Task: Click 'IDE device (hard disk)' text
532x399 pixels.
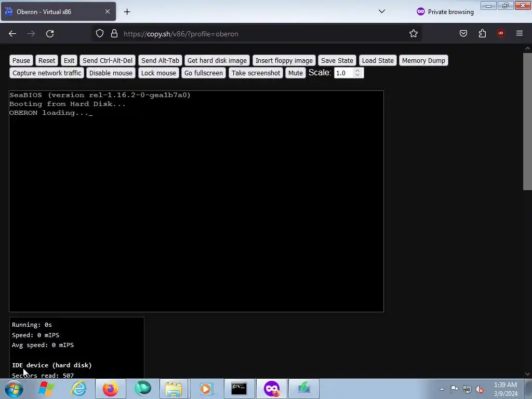Action: [52, 365]
